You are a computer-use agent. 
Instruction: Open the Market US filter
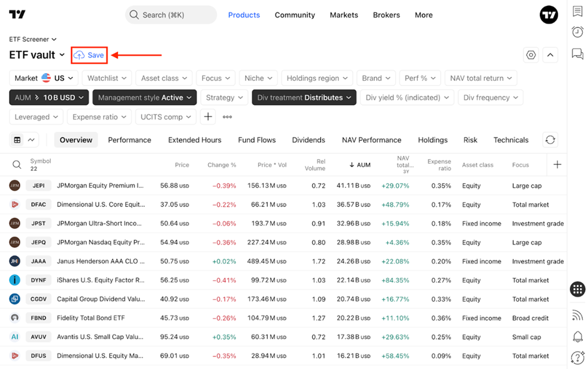tap(44, 78)
